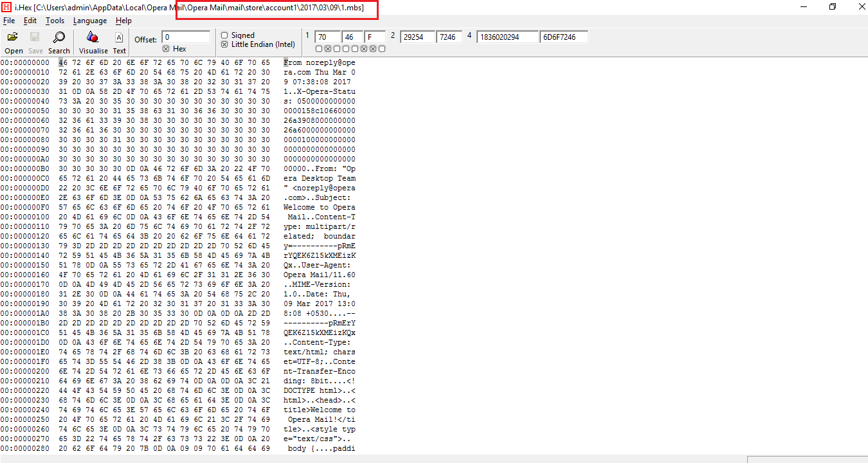Focus the Offset input field
The height and width of the screenshot is (463, 868).
tap(186, 37)
